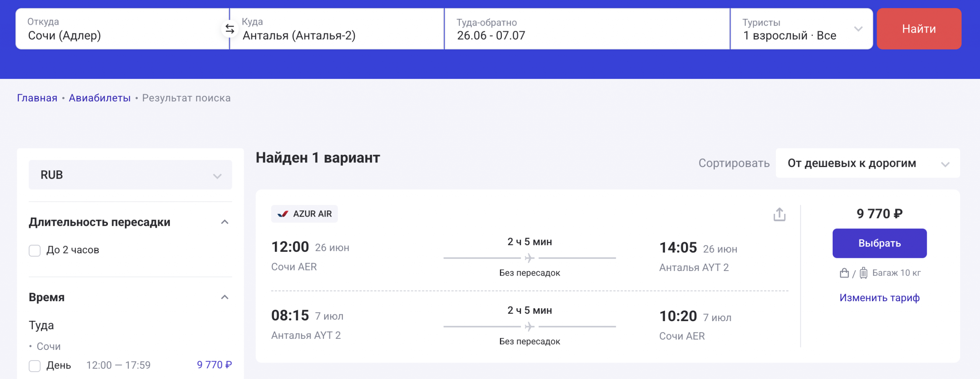Click the 'Результат поиска' breadcrumb text
The width and height of the screenshot is (980, 379).
(186, 98)
